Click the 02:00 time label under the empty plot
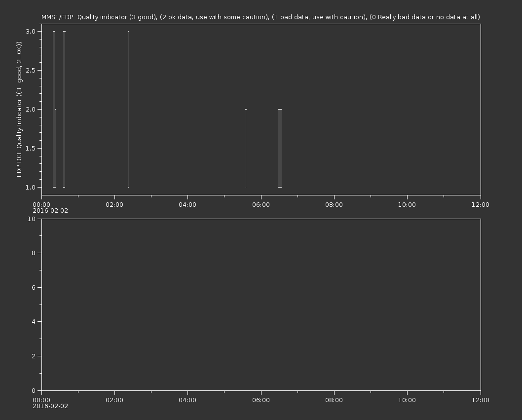The width and height of the screenshot is (522, 420). [x=114, y=400]
